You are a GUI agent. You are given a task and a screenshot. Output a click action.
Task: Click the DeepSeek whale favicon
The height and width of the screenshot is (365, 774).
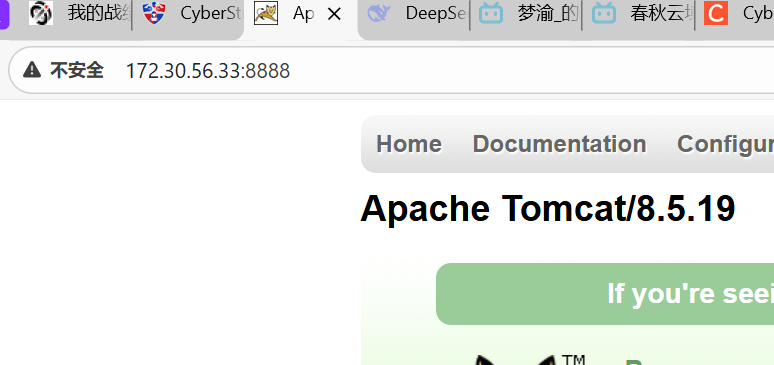click(379, 13)
